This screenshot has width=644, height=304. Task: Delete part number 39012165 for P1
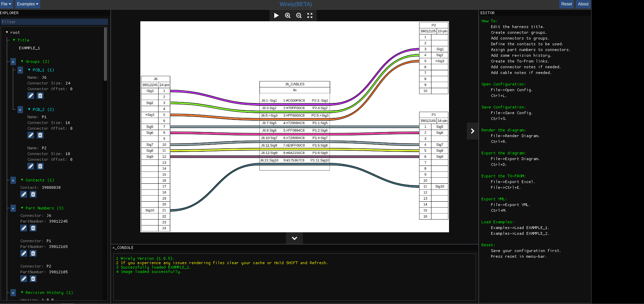[x=33, y=253]
